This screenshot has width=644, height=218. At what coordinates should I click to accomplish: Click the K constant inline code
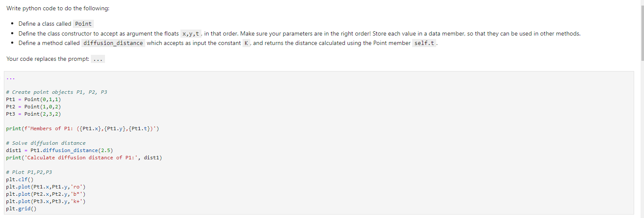[246, 43]
